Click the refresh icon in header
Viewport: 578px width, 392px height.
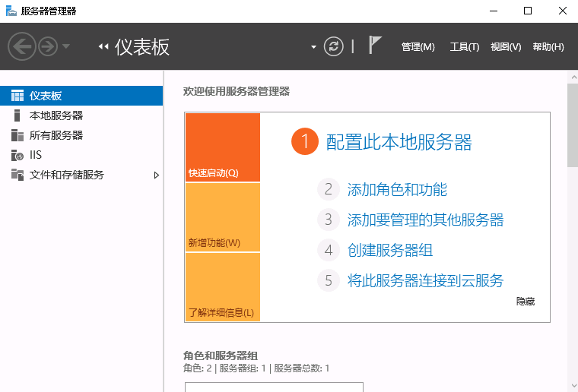[334, 46]
